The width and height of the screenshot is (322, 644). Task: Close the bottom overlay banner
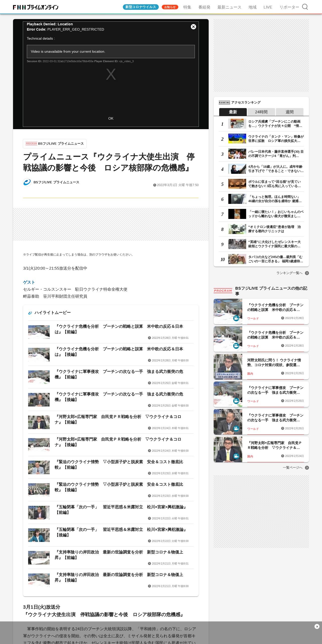(317, 626)
